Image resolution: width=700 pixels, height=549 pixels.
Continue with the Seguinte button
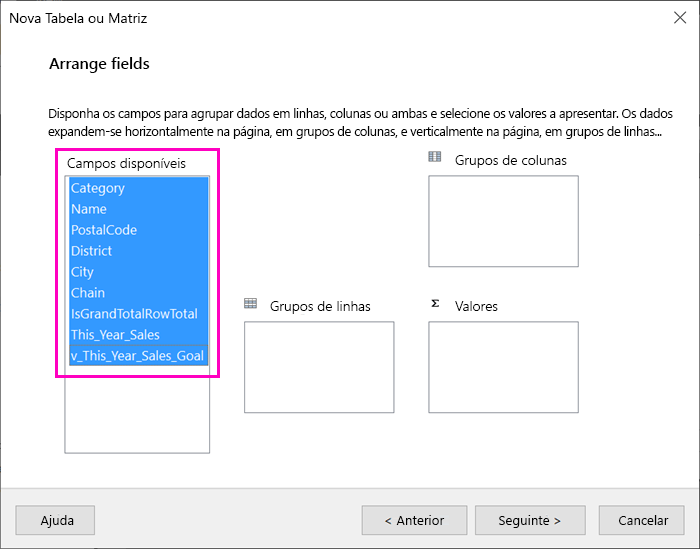click(530, 520)
